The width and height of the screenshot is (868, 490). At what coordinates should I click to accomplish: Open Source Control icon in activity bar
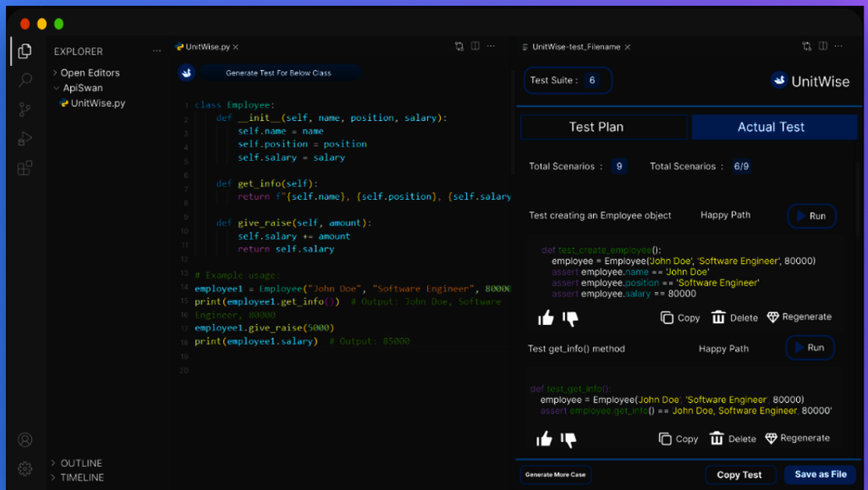pos(25,109)
